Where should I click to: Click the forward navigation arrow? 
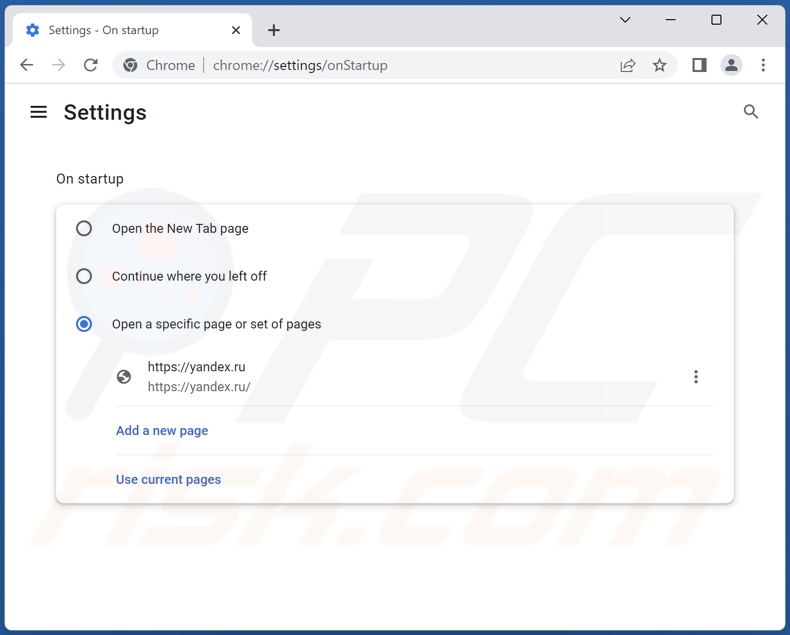pyautogui.click(x=58, y=65)
